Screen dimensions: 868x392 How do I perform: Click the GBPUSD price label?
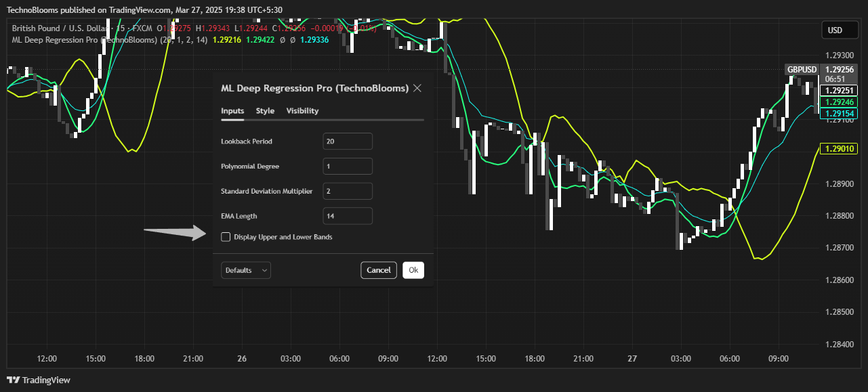(802, 69)
